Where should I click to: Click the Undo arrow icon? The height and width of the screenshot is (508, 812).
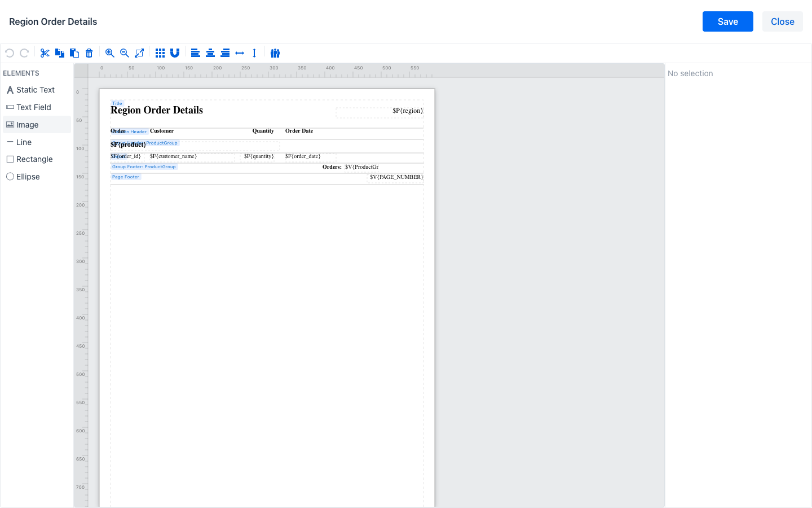point(10,53)
